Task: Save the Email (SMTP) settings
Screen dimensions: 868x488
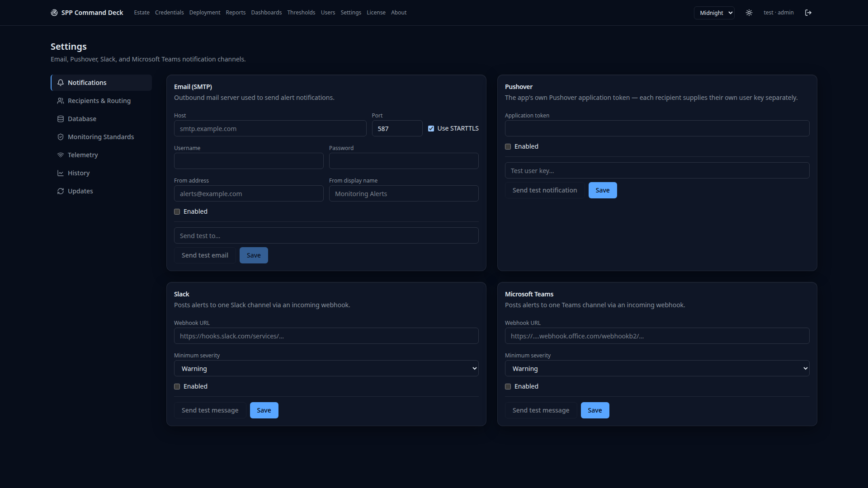Action: tap(254, 255)
